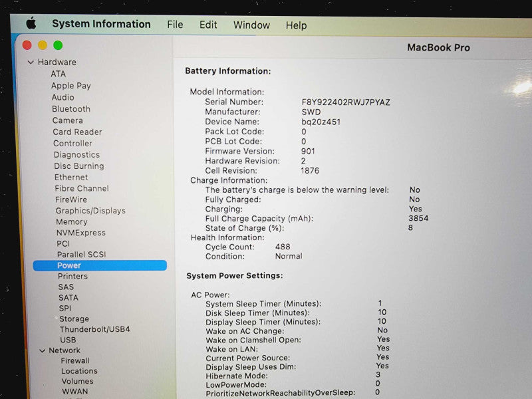532x399 pixels.
Task: Select the Network category heading
Action: [x=65, y=350]
